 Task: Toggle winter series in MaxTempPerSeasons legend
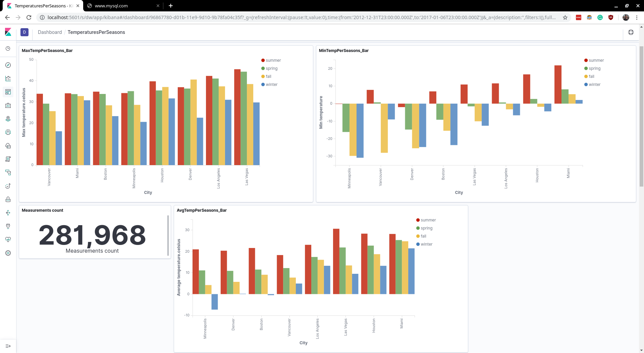269,85
